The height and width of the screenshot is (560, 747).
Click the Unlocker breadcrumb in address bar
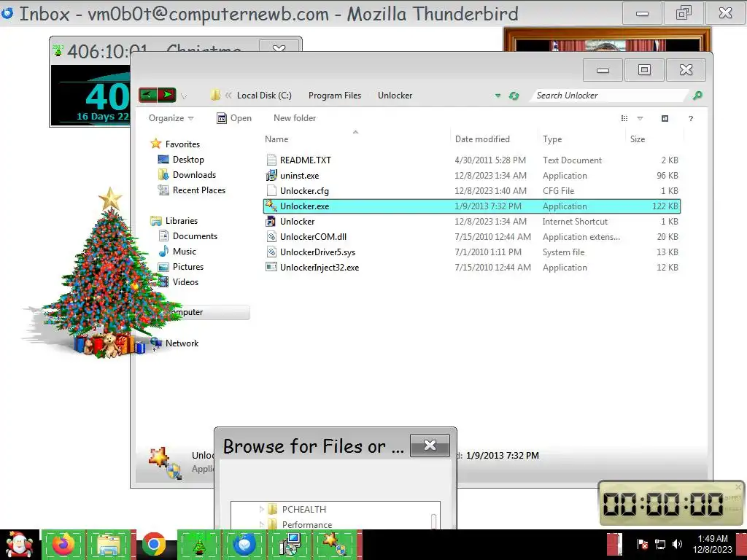395,96
